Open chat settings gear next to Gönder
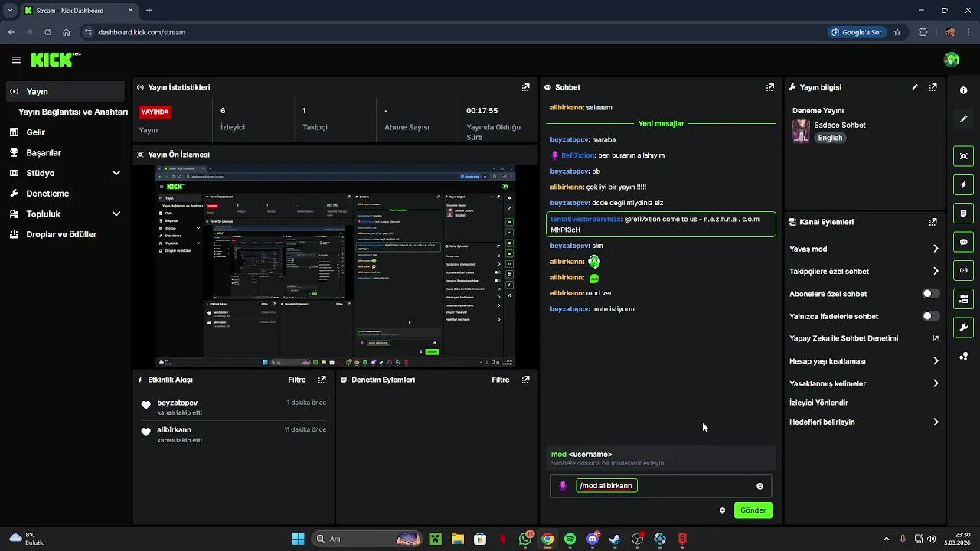 pos(722,510)
